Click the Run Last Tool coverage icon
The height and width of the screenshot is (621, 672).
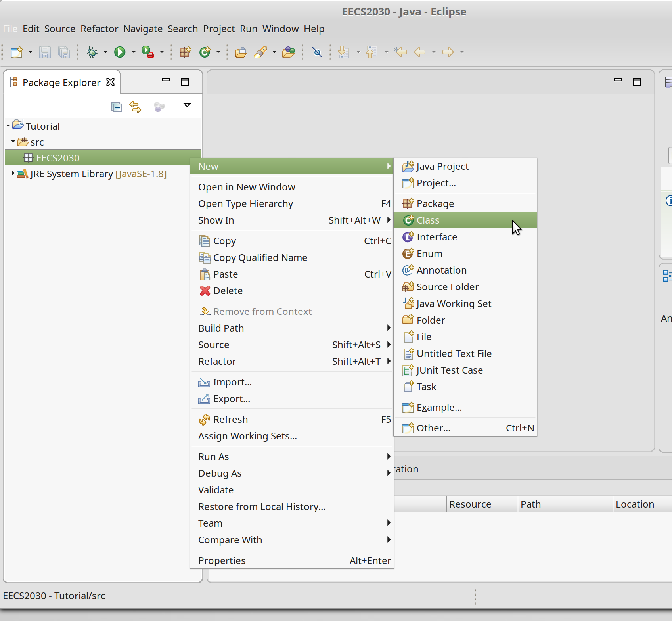click(x=148, y=52)
